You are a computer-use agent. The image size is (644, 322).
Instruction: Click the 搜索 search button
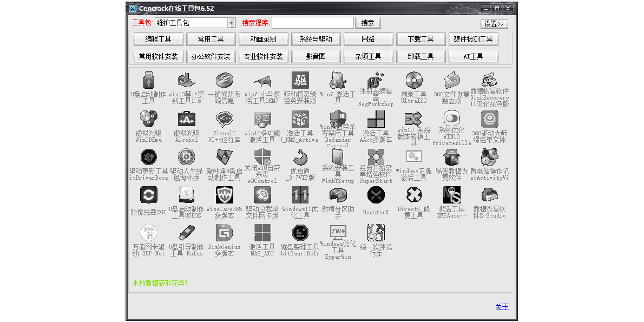point(368,22)
